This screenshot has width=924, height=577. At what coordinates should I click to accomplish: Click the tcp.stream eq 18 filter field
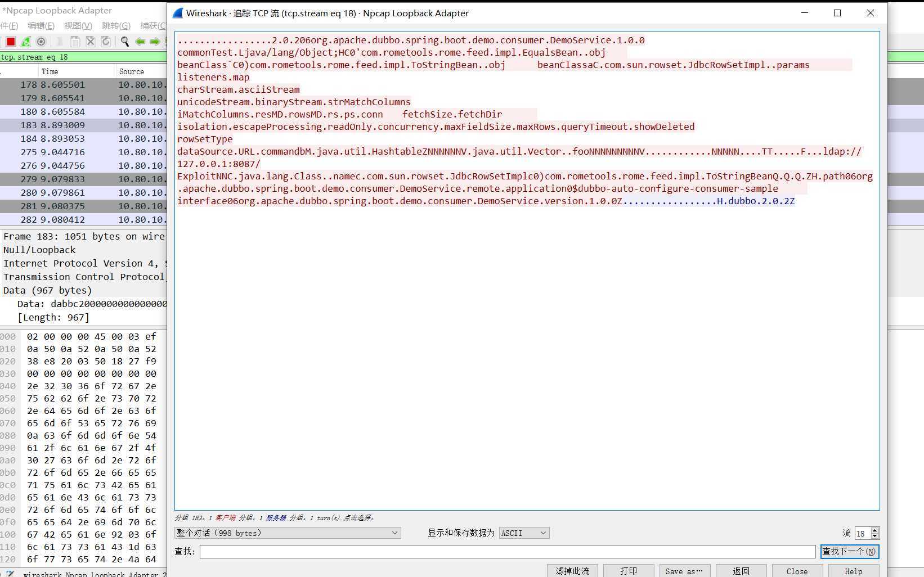[83, 57]
